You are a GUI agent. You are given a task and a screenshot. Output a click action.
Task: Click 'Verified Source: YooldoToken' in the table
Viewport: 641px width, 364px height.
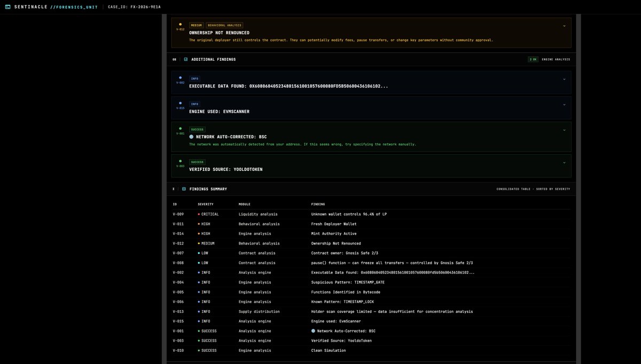[341, 341]
